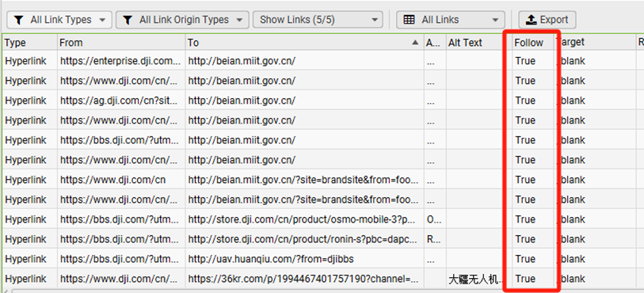Image resolution: width=644 pixels, height=293 pixels.
Task: Open the Show Links (5/5) dropdown
Action: point(318,20)
